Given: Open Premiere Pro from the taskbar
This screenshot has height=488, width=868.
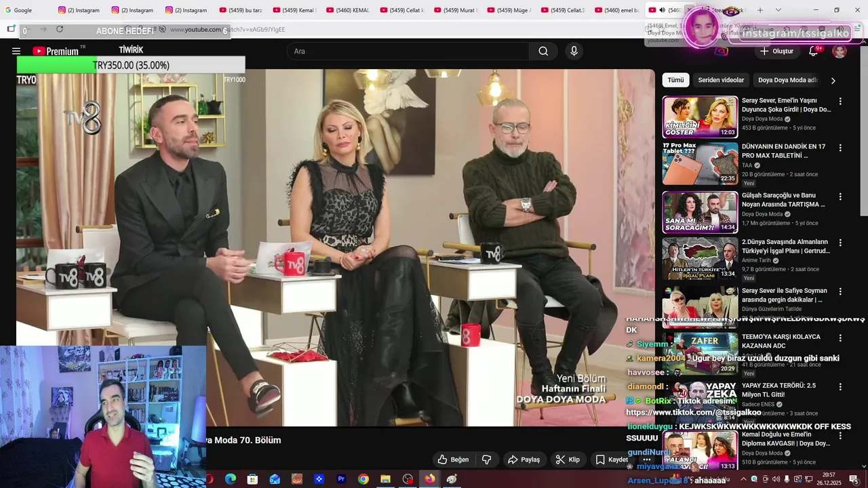Looking at the screenshot, I should pos(341,479).
